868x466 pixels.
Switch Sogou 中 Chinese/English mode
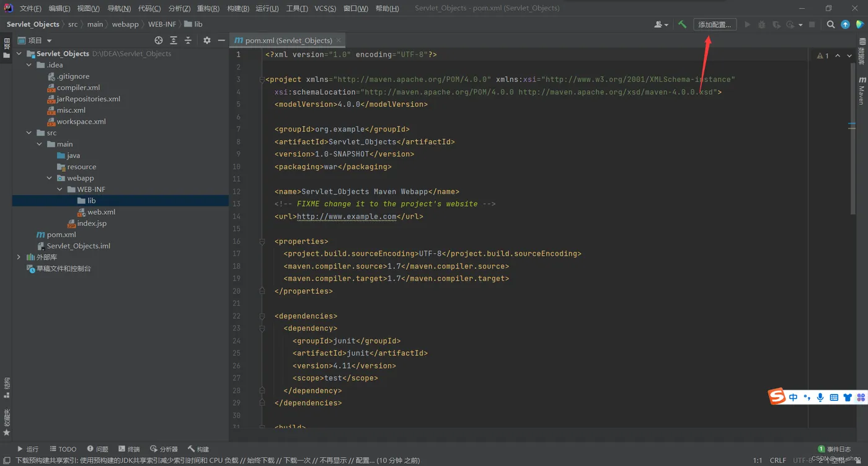[793, 397]
